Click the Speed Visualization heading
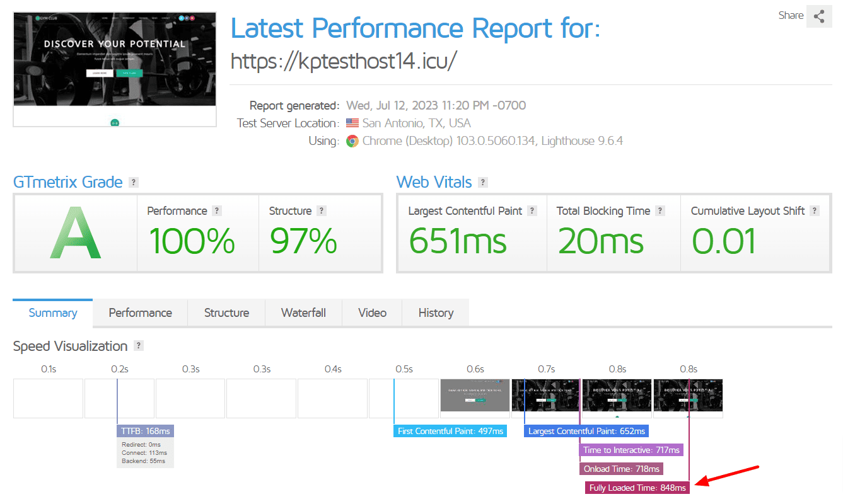This screenshot has height=504, width=843. (x=70, y=346)
